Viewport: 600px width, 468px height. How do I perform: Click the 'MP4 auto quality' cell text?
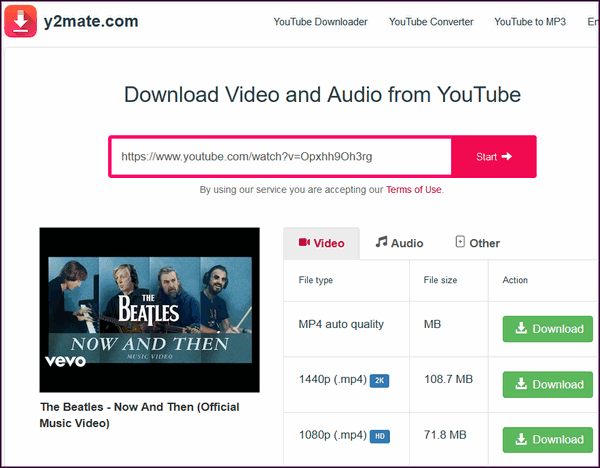[341, 325]
